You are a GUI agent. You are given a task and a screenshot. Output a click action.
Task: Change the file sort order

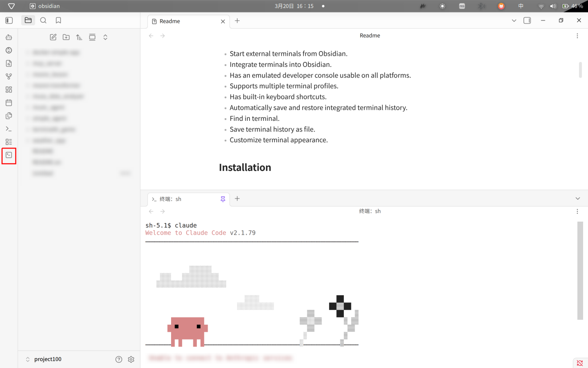pyautogui.click(x=79, y=37)
